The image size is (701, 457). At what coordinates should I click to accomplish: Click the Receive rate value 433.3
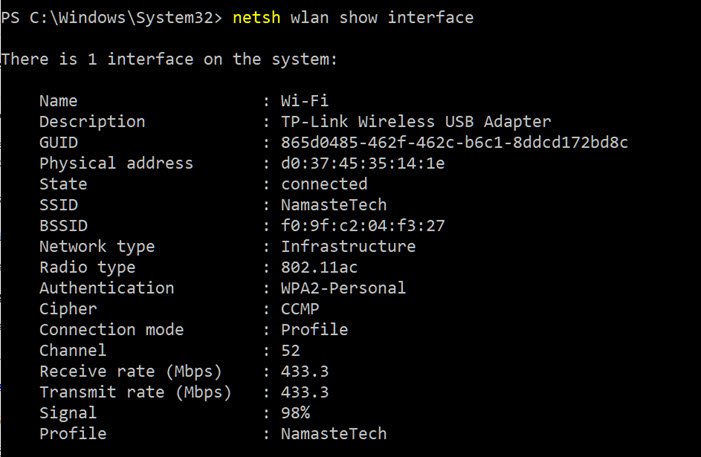(304, 371)
